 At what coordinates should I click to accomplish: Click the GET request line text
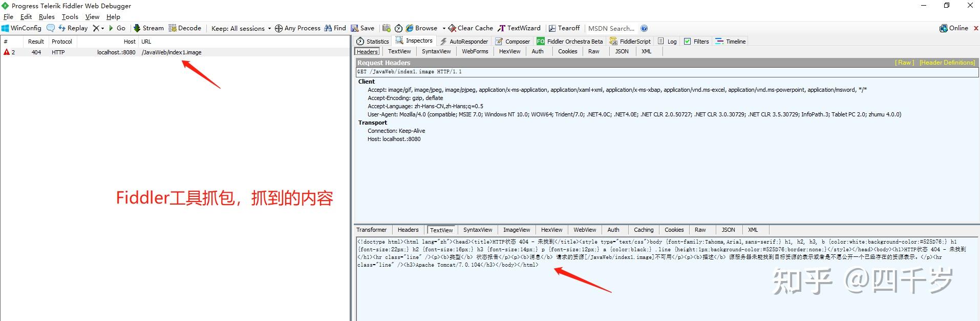point(410,72)
